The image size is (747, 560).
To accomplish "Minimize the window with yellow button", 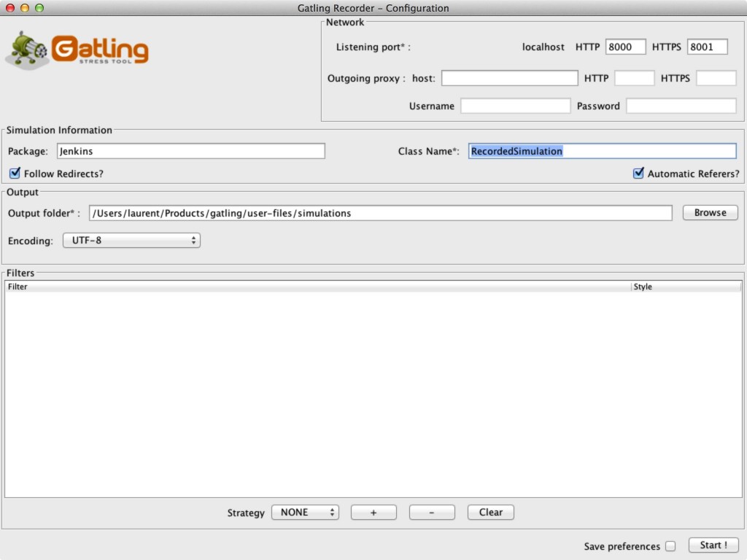I will click(x=25, y=7).
